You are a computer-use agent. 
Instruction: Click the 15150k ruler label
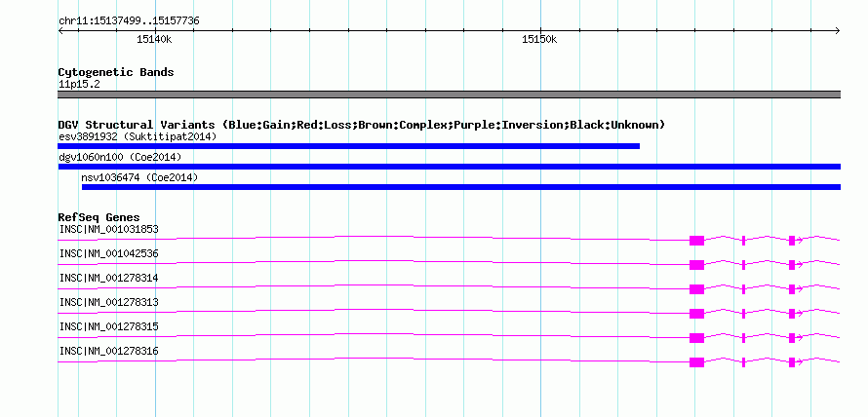pyautogui.click(x=539, y=39)
